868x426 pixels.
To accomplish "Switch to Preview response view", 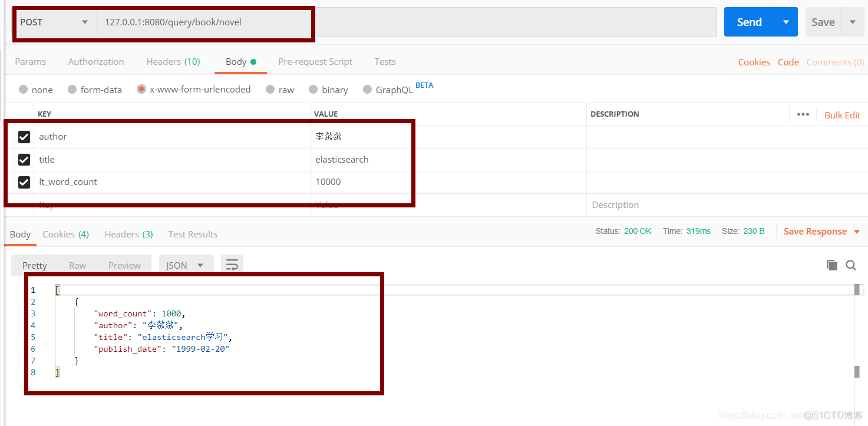I will 124,265.
